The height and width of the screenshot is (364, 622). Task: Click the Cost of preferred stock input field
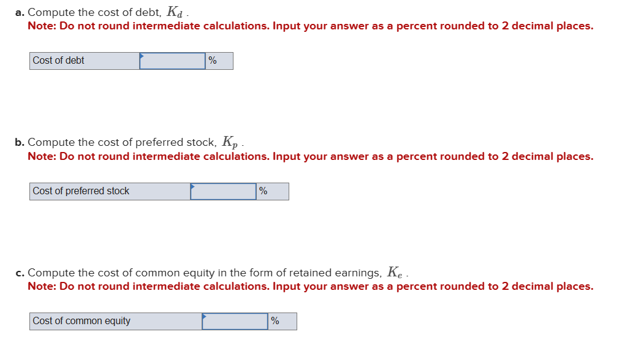(222, 191)
